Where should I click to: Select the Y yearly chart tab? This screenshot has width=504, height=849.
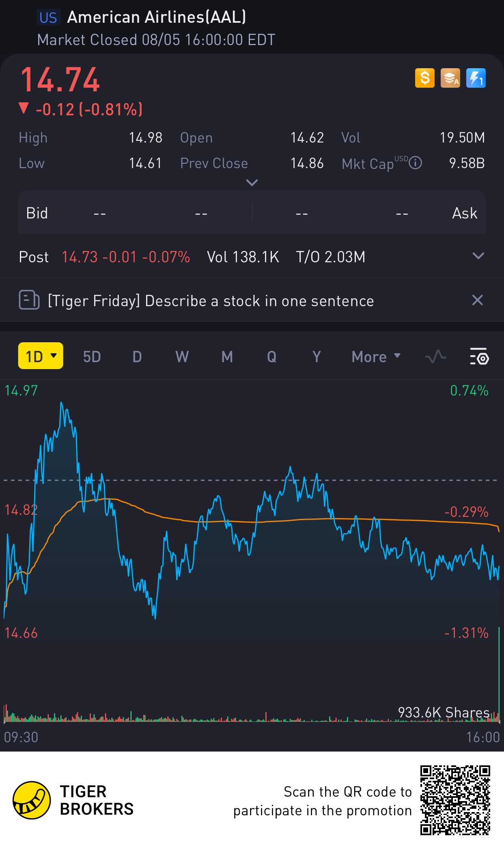coord(317,357)
